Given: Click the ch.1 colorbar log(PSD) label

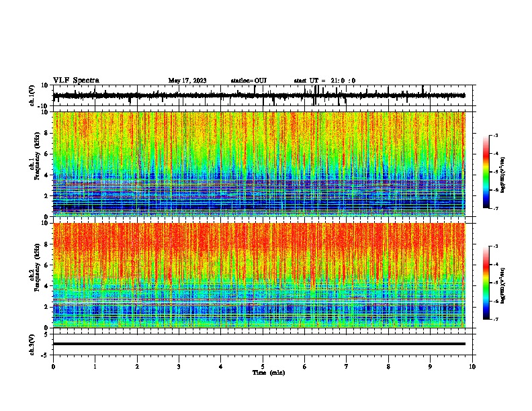Looking at the screenshot, I should pos(502,175).
